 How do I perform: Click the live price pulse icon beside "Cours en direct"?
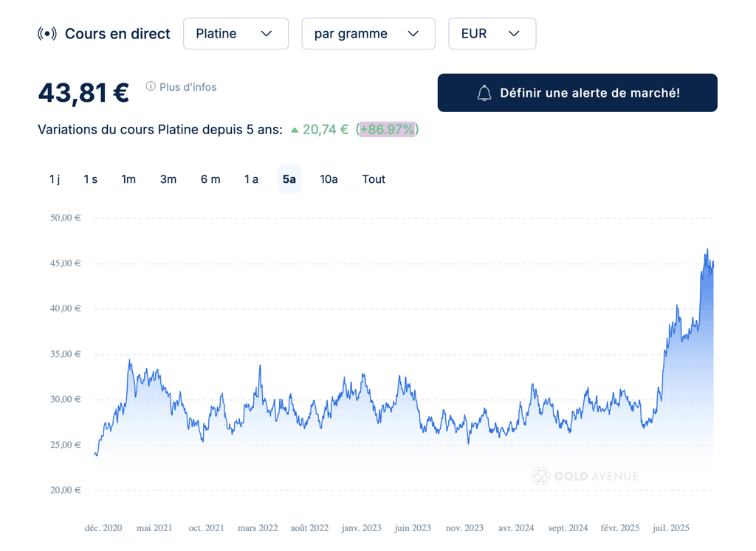click(x=46, y=33)
